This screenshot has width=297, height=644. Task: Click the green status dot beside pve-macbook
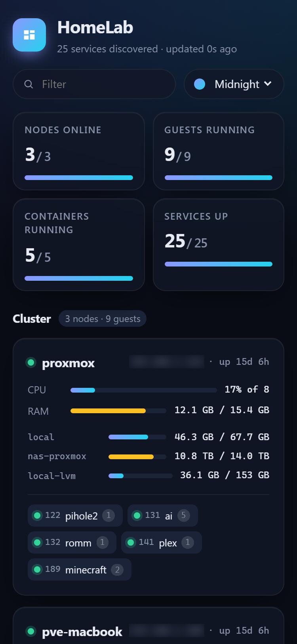click(x=31, y=631)
